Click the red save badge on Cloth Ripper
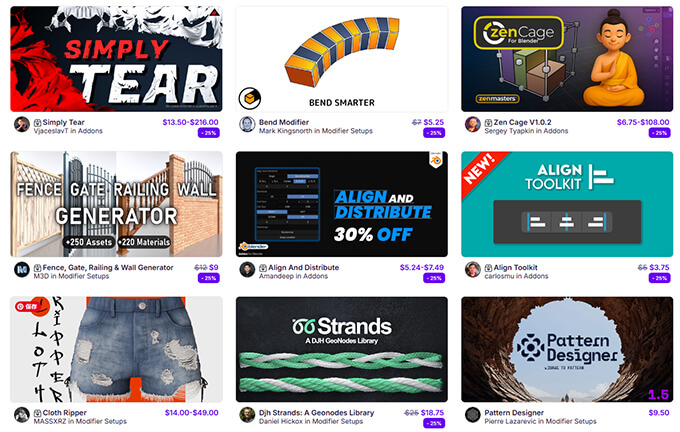 [x=27, y=306]
